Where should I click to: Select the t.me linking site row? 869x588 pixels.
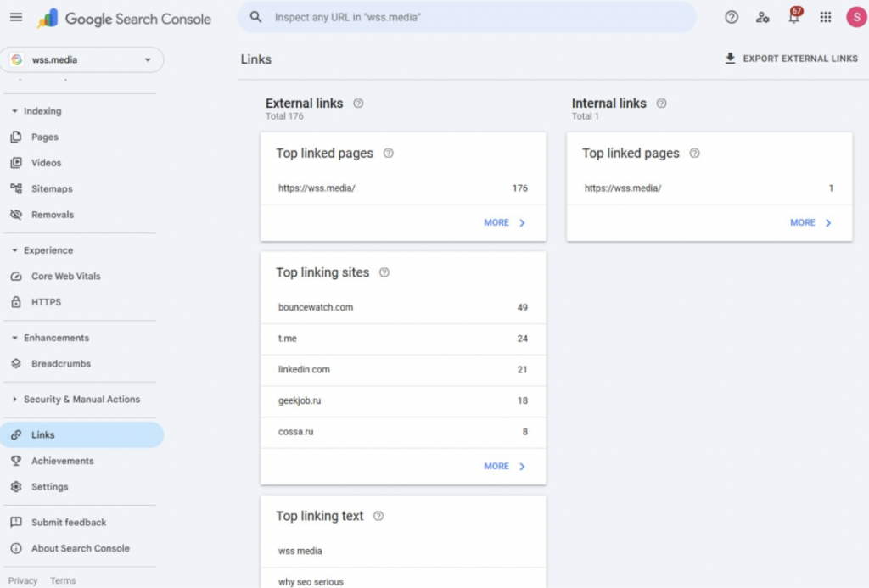403,339
